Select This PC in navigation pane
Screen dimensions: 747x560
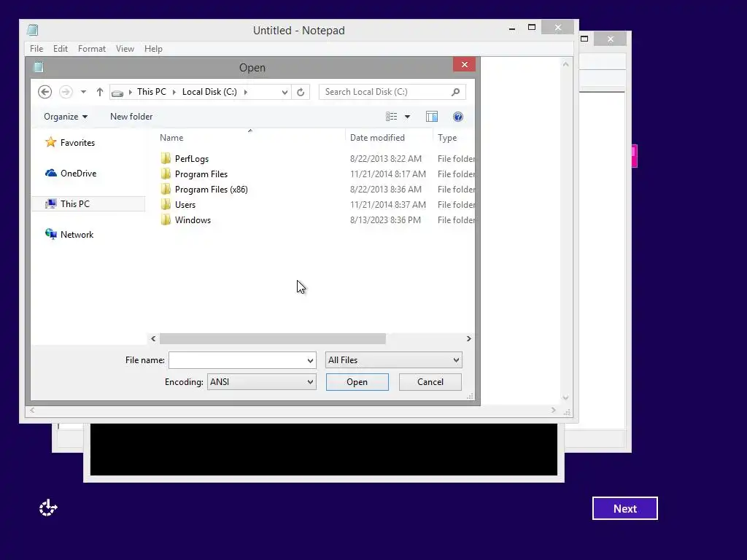pyautogui.click(x=88, y=204)
